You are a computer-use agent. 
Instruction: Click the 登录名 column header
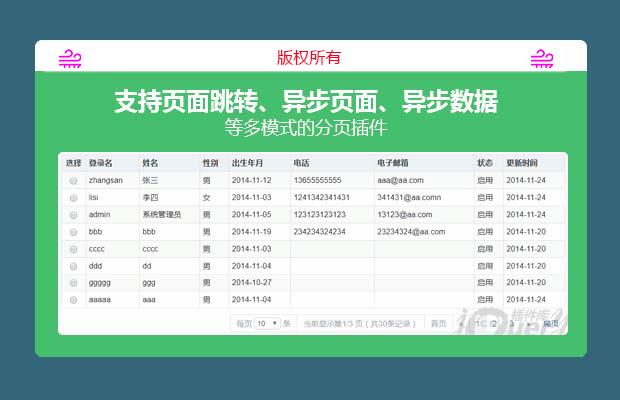(100, 162)
